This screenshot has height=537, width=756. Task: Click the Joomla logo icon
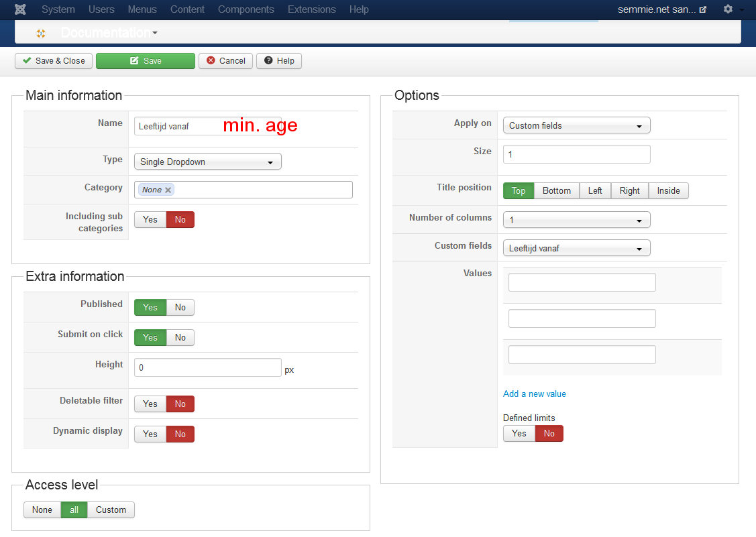20,9
